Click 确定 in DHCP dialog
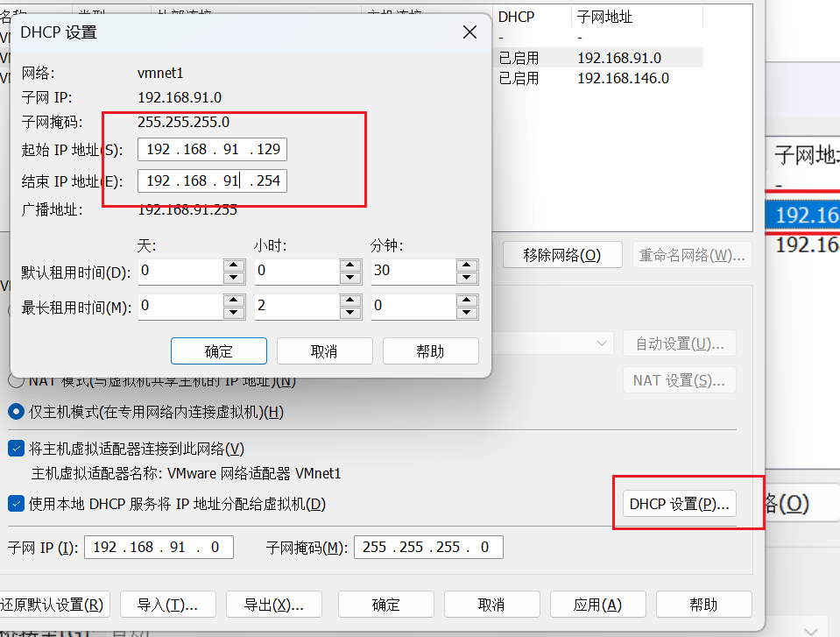The width and height of the screenshot is (840, 637). [219, 351]
